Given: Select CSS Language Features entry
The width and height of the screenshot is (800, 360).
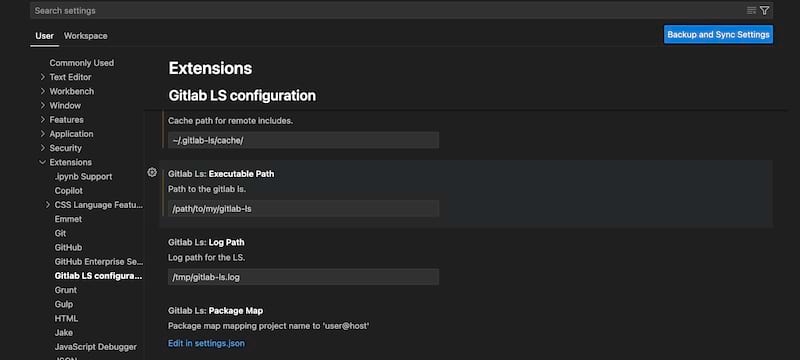Looking at the screenshot, I should point(99,205).
